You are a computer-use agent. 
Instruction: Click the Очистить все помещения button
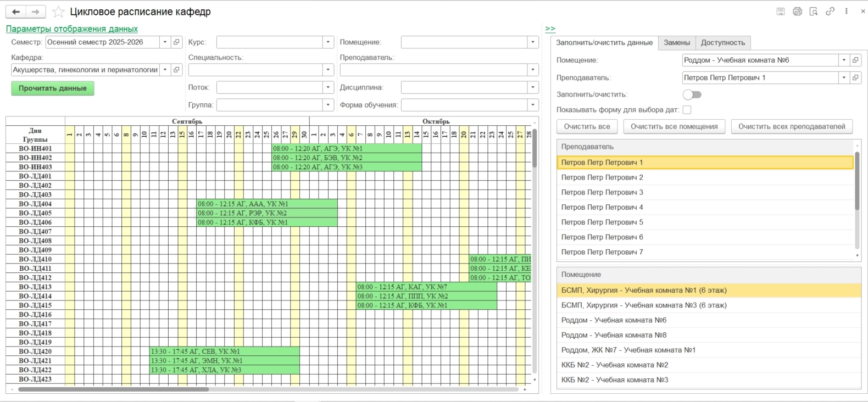click(x=674, y=127)
